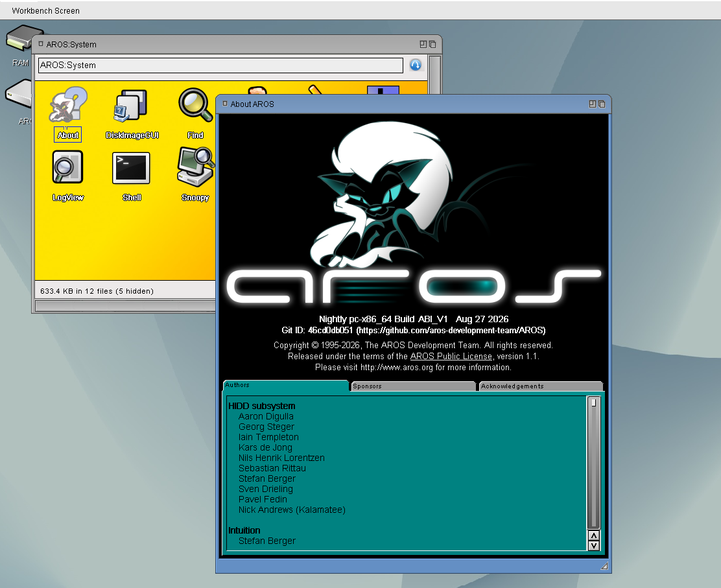Click the Intuition heading in authors list
This screenshot has width=721, height=588.
coord(244,530)
